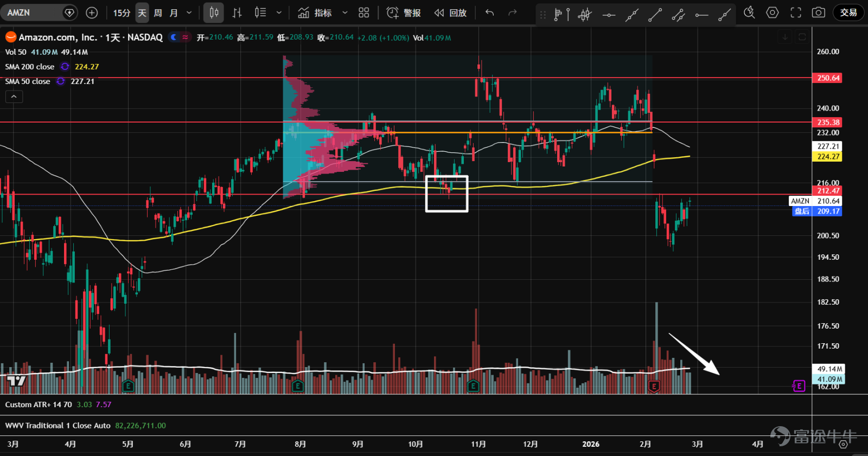This screenshot has width=868, height=456.
Task: Select the trend line drawing tool
Action: [655, 15]
